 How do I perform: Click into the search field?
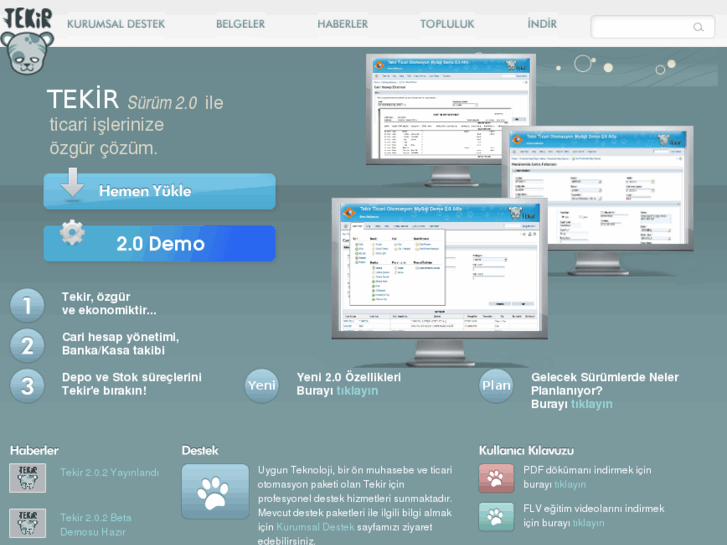pos(652,27)
